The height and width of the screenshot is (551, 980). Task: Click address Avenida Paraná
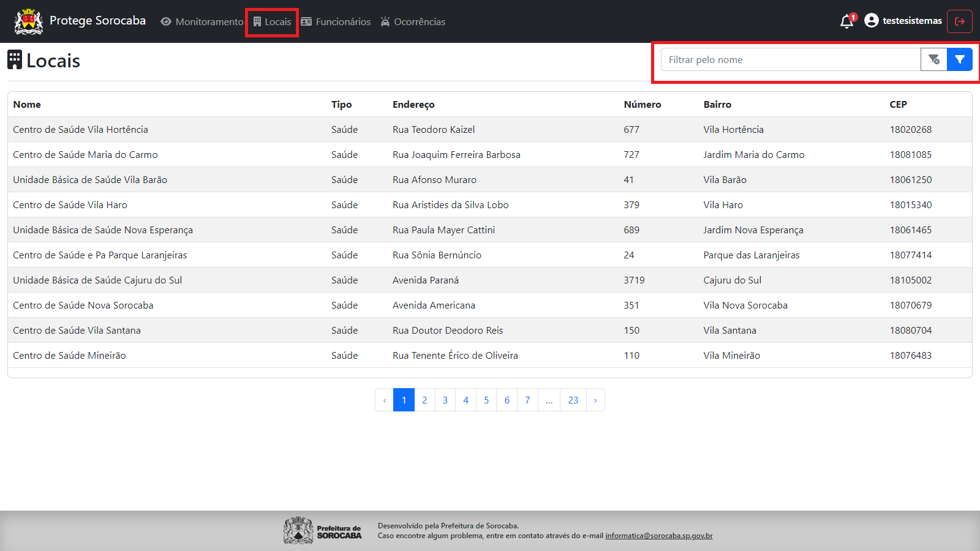point(426,280)
